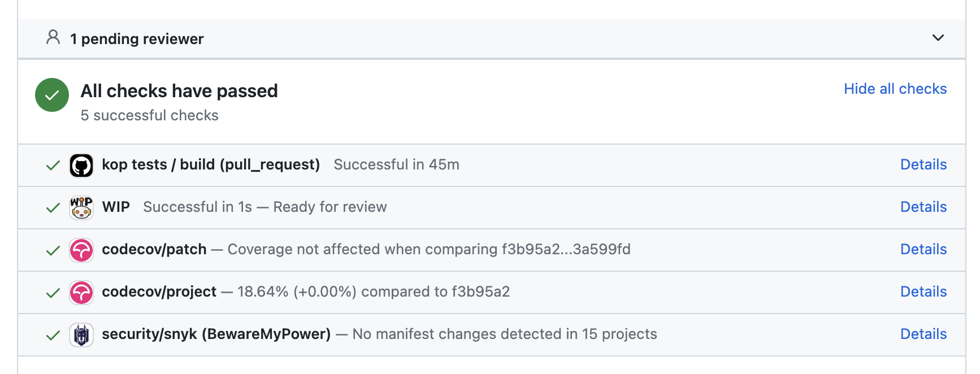Hide all checks list
The width and height of the screenshot is (980, 374).
[895, 89]
